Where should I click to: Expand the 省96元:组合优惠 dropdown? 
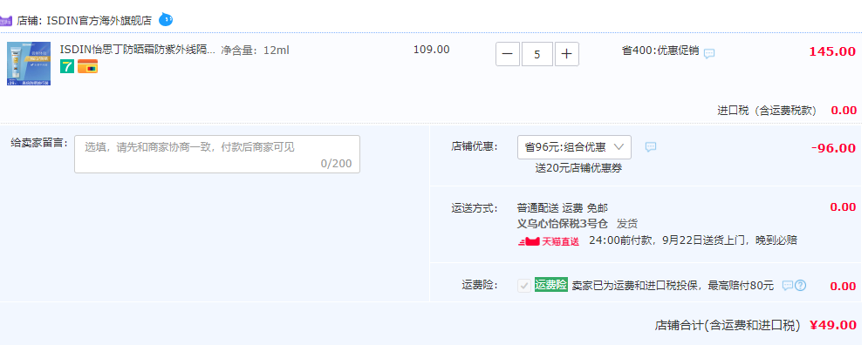(574, 147)
